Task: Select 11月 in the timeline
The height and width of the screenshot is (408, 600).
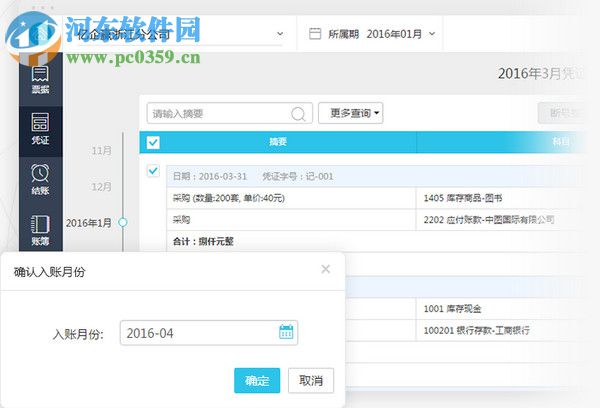Action: [x=101, y=150]
